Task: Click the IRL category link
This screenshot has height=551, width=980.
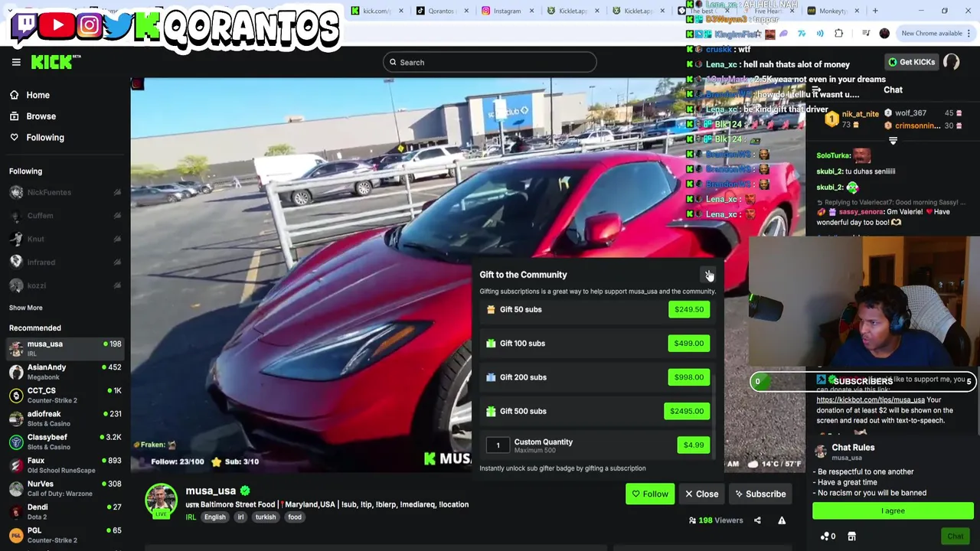Action: click(191, 517)
